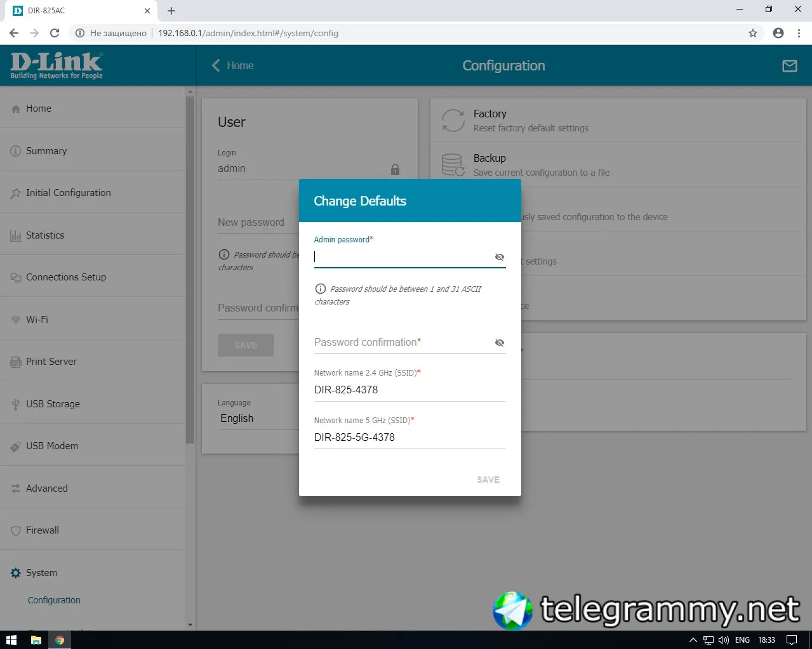Click the Print Server printer icon
The width and height of the screenshot is (812, 649).
pos(16,362)
